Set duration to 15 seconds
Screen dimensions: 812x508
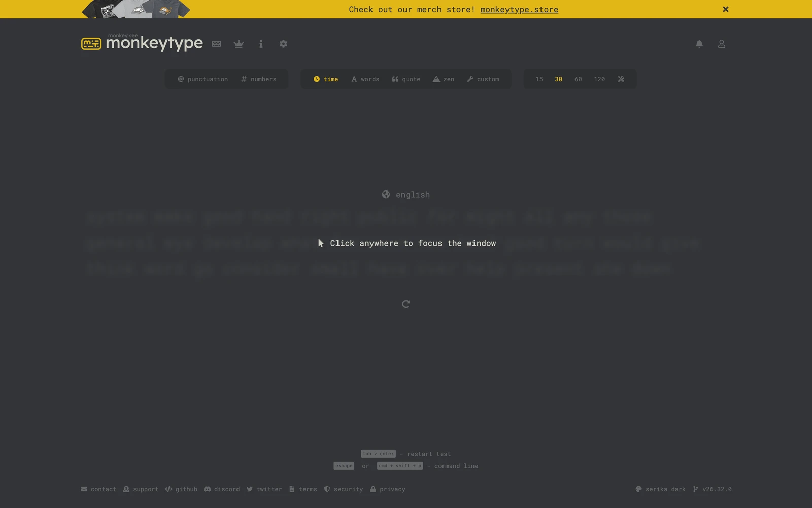539,79
